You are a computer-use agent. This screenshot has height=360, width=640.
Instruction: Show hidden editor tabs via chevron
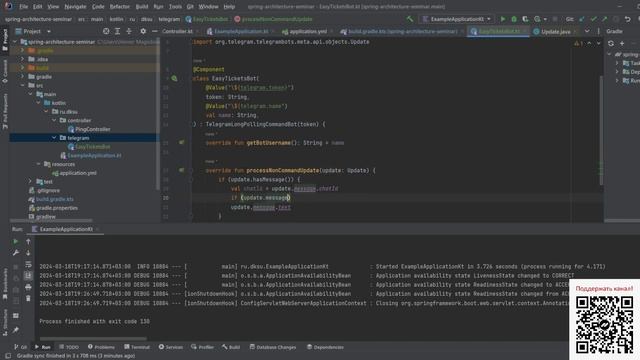click(587, 31)
